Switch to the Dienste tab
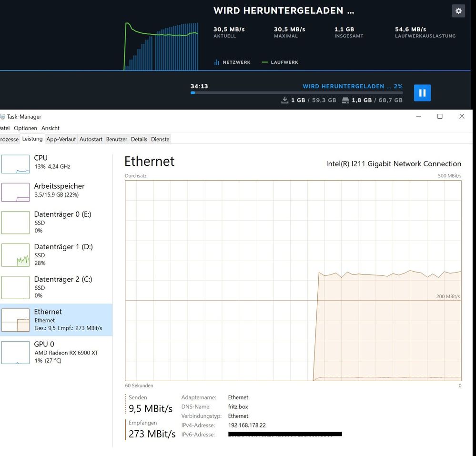The image size is (476, 456). point(160,139)
